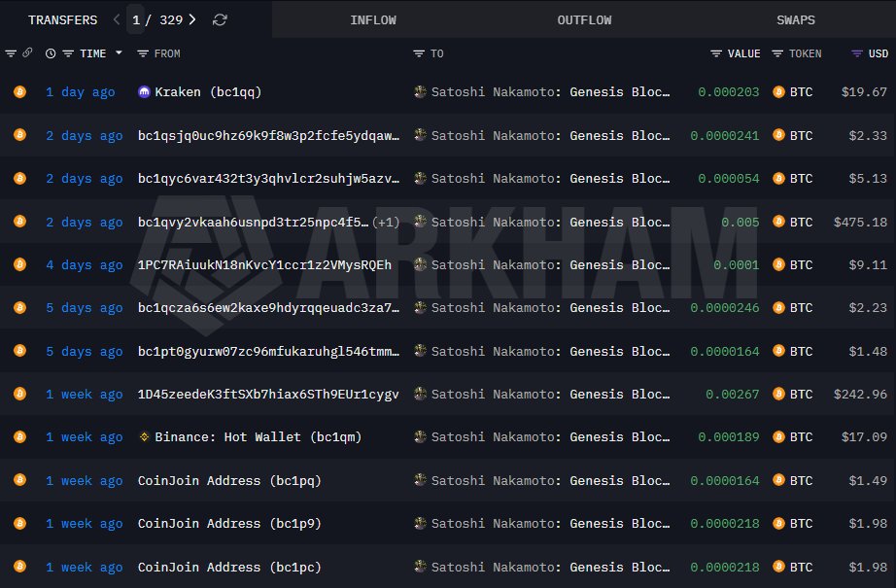This screenshot has height=588, width=896.
Task: Click Bitcoin chain icon in 1PC7RAiuukN row
Action: click(x=20, y=264)
